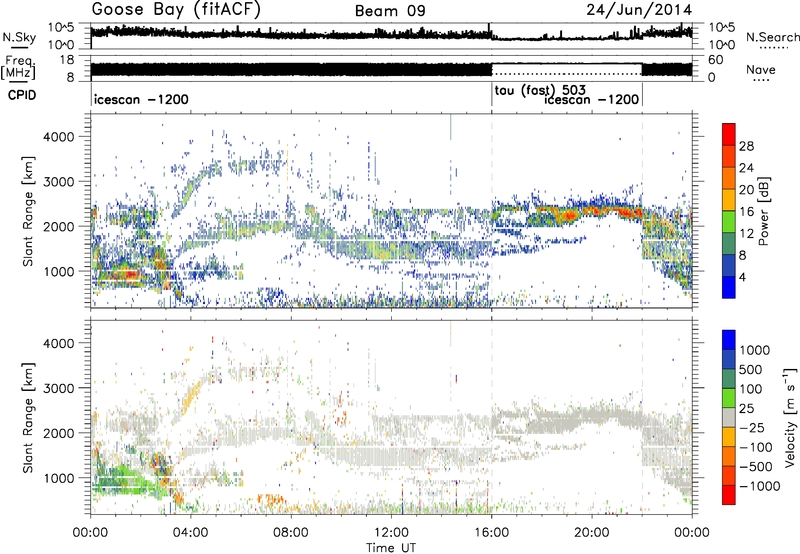The height and width of the screenshot is (554, 800).
Task: Click the '500' label on Velocity color bar
Action: click(753, 369)
